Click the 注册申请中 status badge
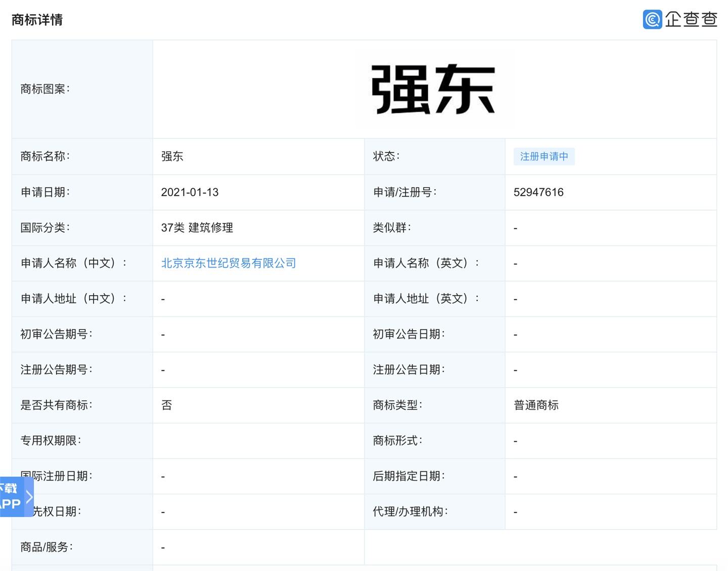 544,156
